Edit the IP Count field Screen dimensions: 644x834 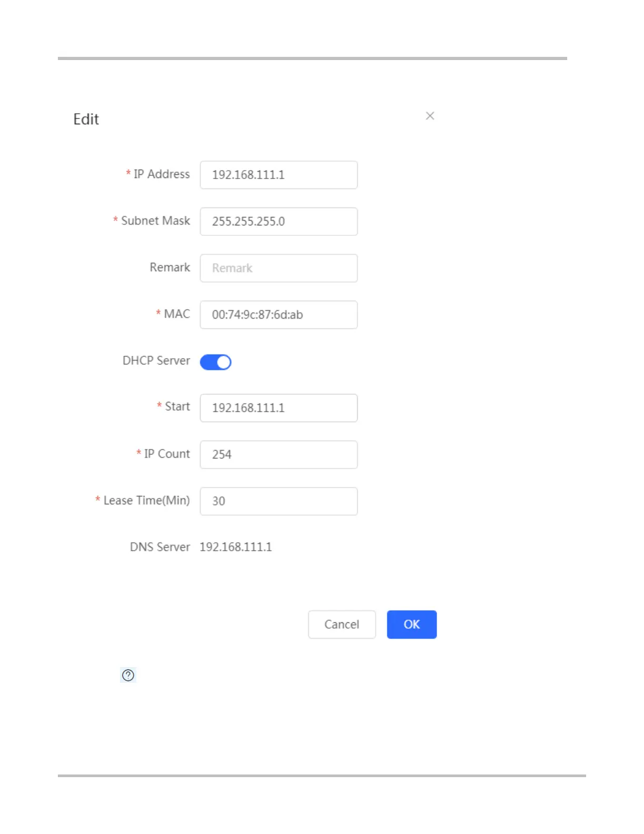[x=279, y=454]
